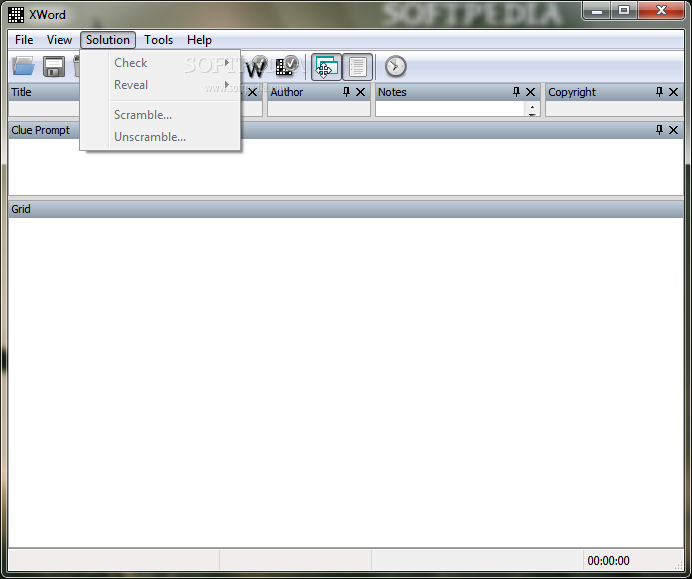This screenshot has width=692, height=579.
Task: Pin the Copyright panel
Action: pyautogui.click(x=659, y=92)
